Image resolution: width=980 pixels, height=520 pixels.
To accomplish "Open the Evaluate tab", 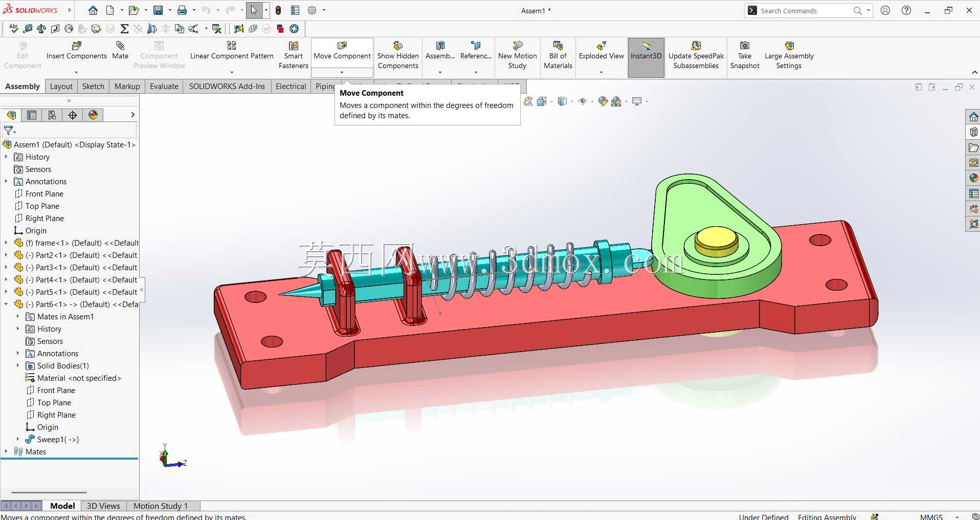I will pos(164,86).
